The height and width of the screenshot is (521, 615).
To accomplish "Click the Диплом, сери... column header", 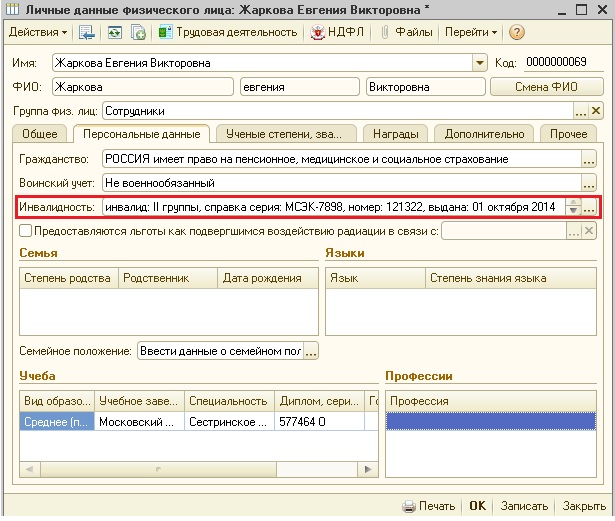I will (x=319, y=401).
